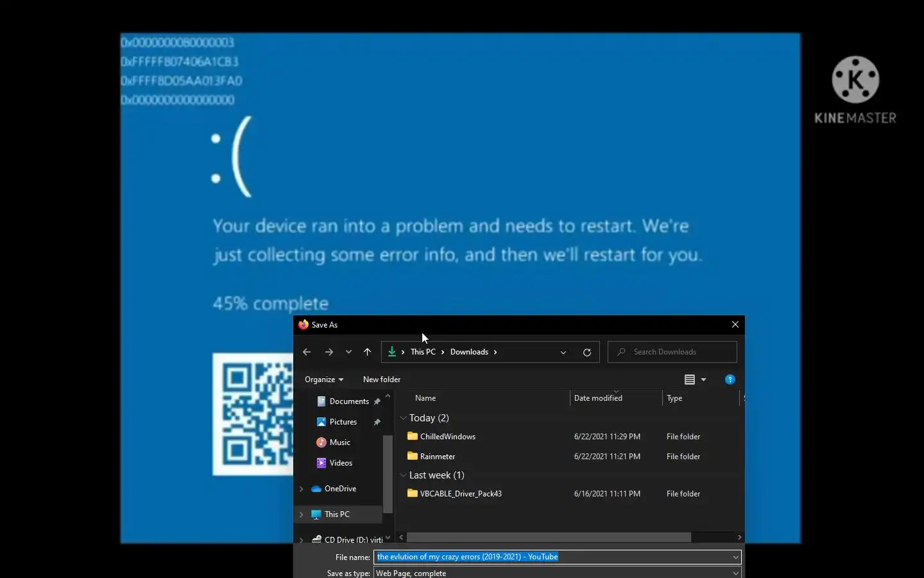Go back using the back arrow
This screenshot has width=924, height=578.
[307, 352]
